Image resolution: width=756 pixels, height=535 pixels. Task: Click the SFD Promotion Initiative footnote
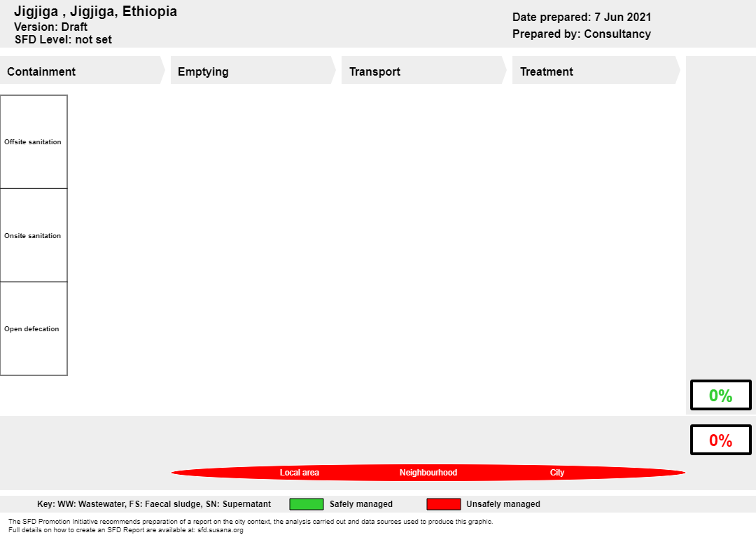[x=251, y=522]
